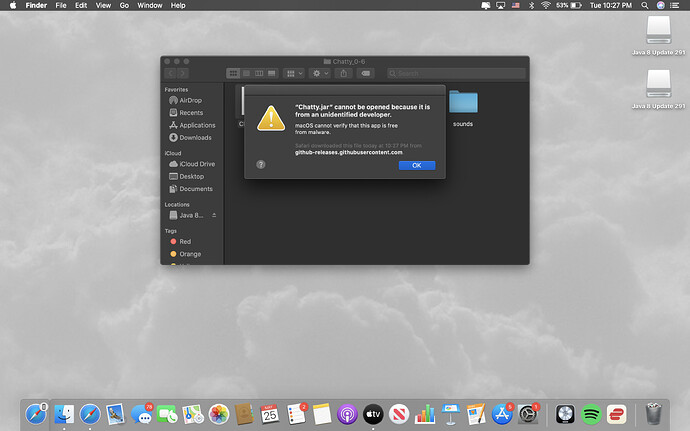Select Desktop in the Finder sidebar
The image size is (690, 431).
(191, 177)
